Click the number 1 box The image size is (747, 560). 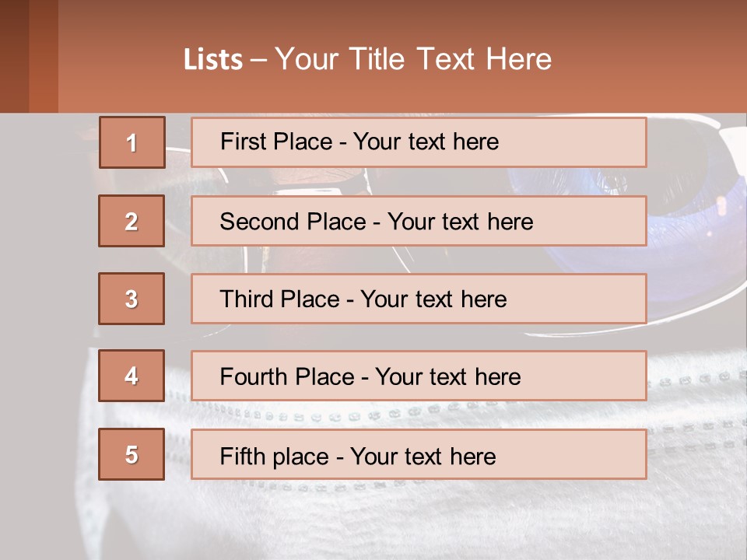click(132, 142)
